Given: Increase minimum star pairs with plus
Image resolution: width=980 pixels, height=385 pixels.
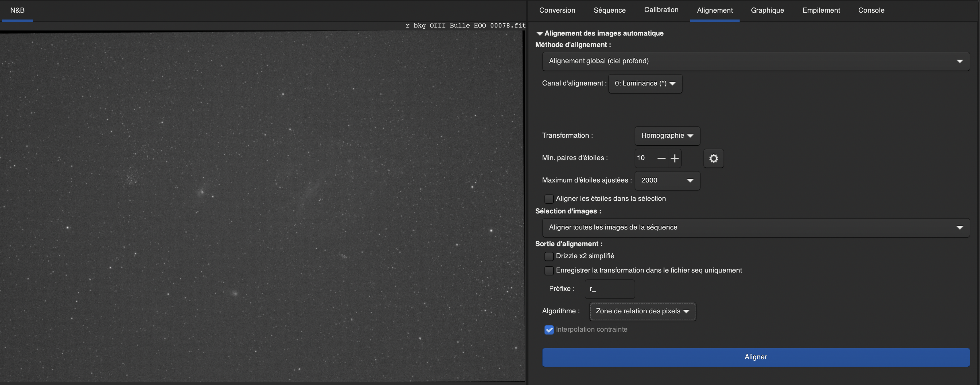Looking at the screenshot, I should pyautogui.click(x=674, y=158).
